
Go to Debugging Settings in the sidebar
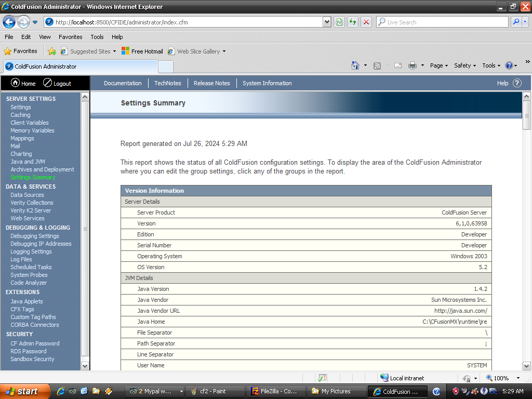tap(35, 236)
